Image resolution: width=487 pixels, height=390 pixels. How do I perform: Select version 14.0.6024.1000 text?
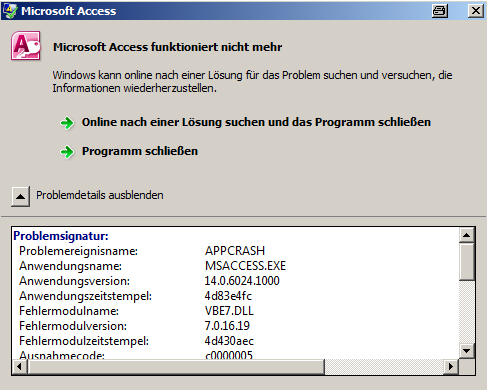tap(242, 281)
